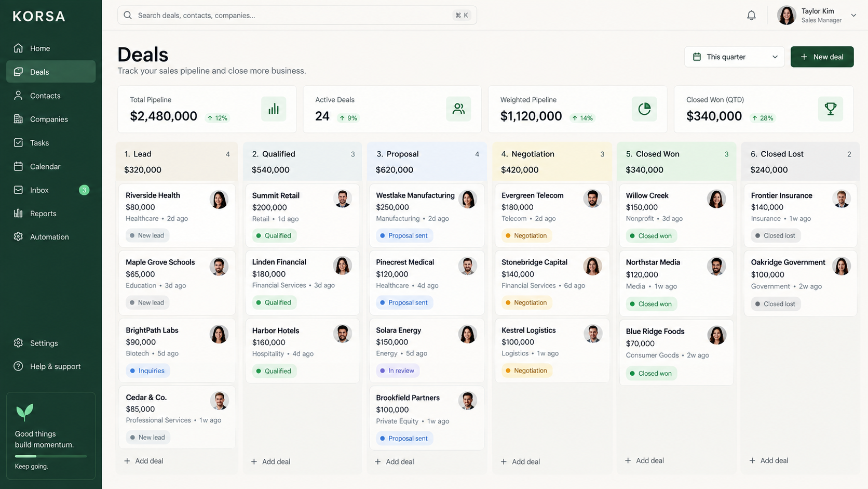Click the Calendar icon in sidebar
This screenshot has height=489, width=868.
pos(18,166)
